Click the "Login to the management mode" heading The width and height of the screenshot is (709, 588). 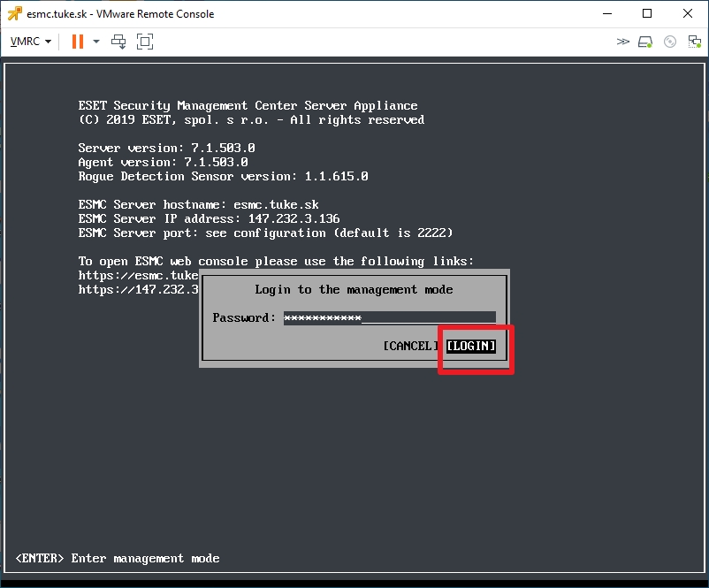354,289
